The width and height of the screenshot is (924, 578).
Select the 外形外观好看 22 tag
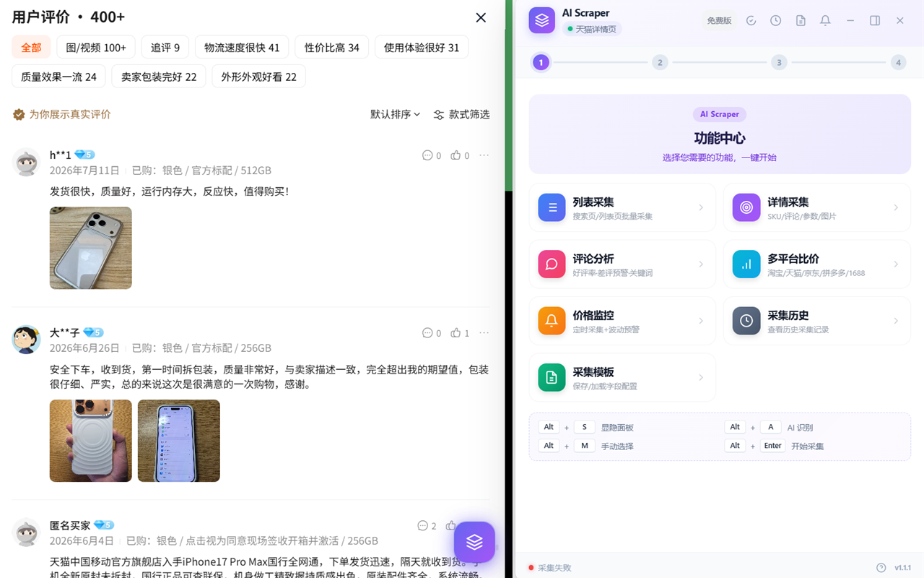tap(258, 76)
